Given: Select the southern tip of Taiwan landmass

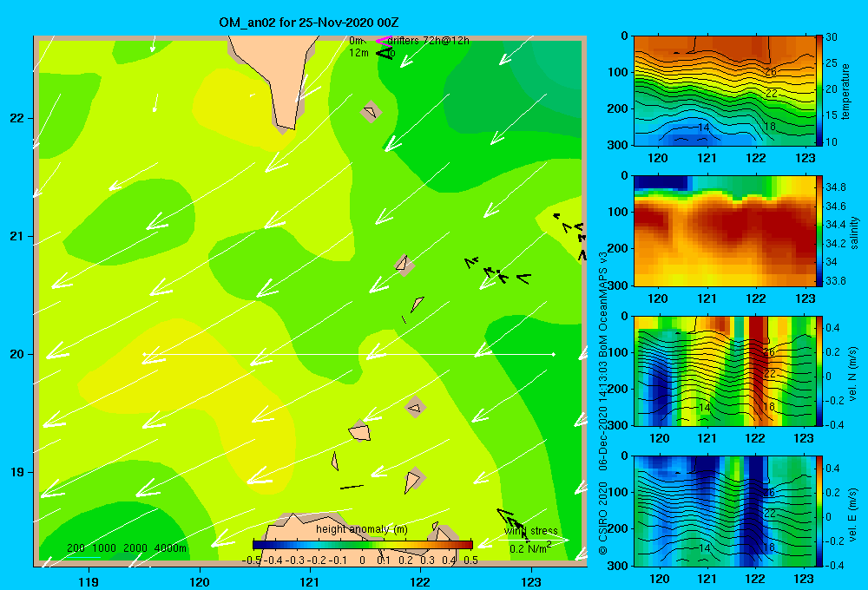Looking at the screenshot, I should pyautogui.click(x=286, y=125).
